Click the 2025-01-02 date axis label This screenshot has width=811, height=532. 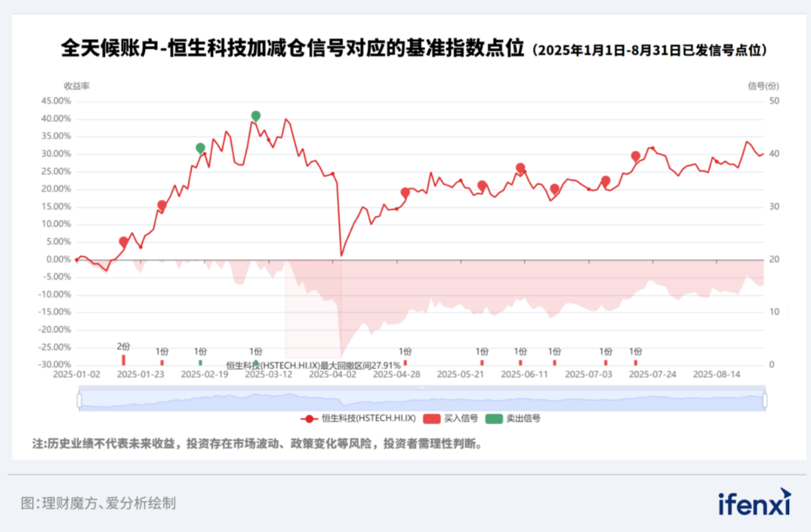[x=76, y=374]
